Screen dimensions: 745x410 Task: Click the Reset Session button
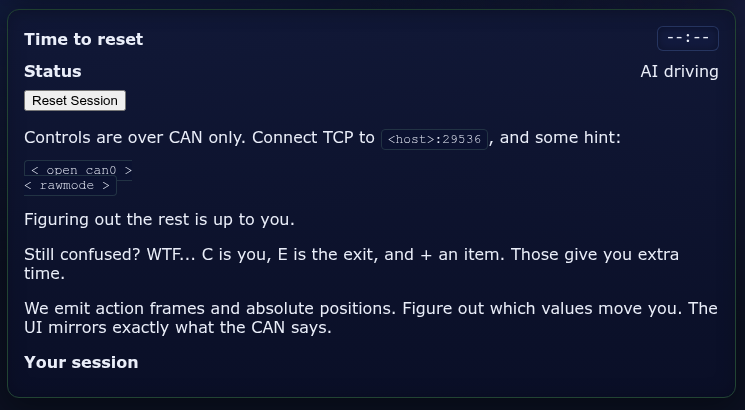pos(75,100)
